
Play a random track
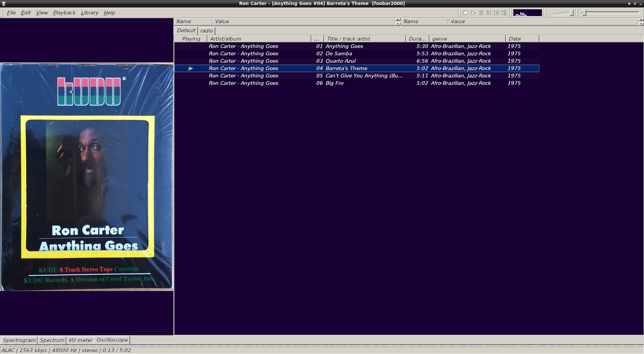pos(504,13)
